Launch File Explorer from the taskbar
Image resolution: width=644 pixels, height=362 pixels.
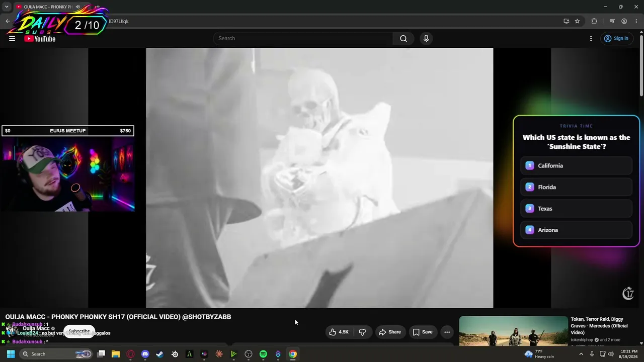coord(116,354)
